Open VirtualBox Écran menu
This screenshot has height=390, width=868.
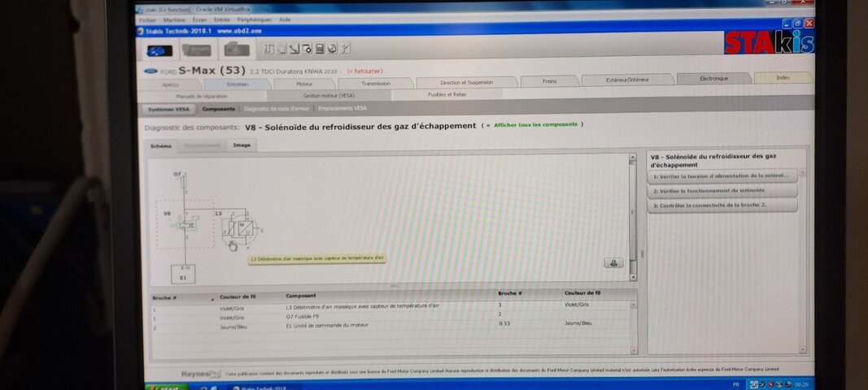[200, 20]
